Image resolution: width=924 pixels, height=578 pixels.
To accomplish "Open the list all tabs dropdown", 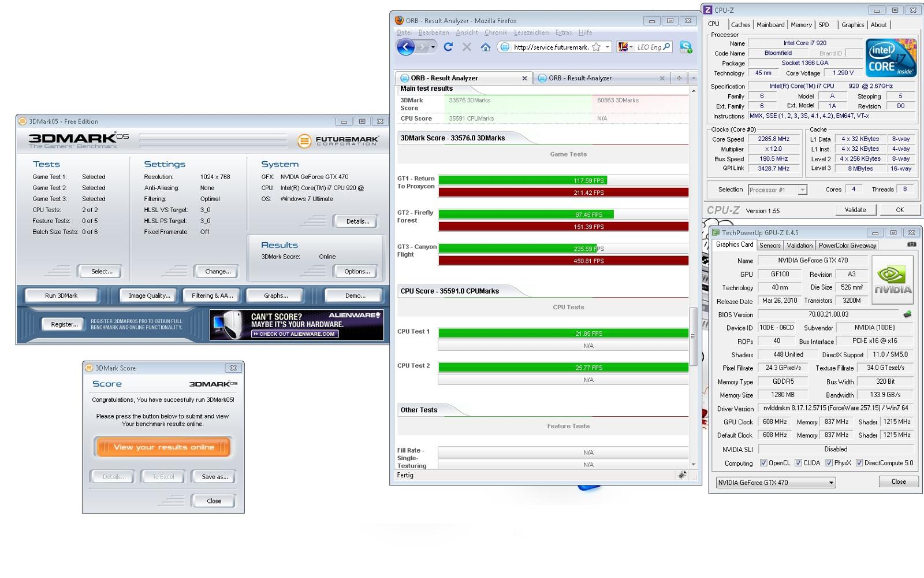I will pyautogui.click(x=693, y=78).
